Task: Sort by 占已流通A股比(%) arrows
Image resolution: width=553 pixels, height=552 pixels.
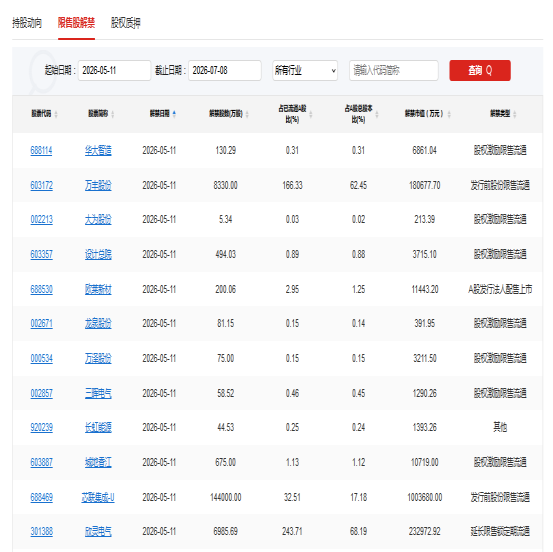Action: click(311, 114)
